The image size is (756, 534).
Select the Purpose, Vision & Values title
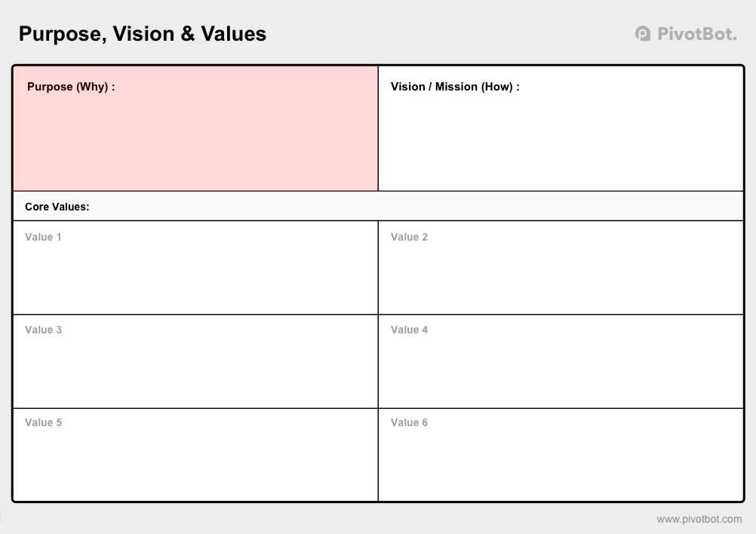143,34
